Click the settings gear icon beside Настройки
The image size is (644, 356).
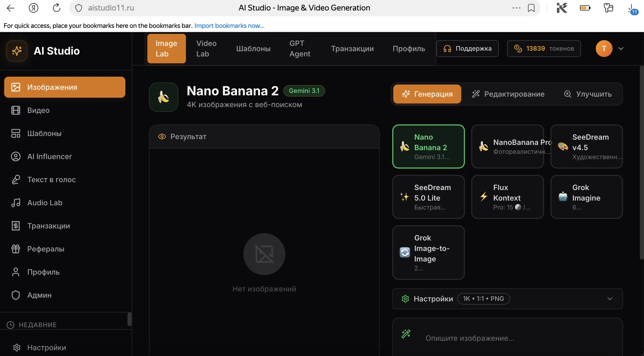405,299
